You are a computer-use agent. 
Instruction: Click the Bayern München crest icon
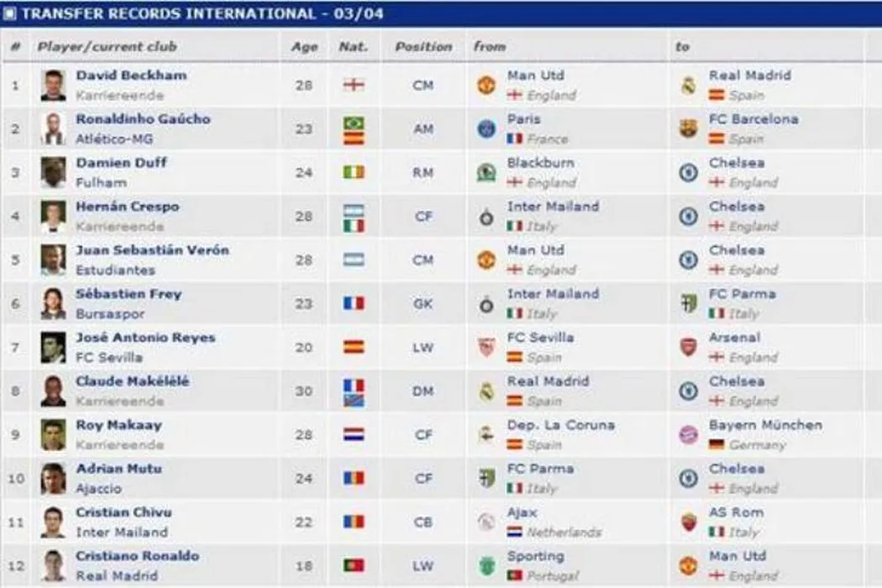coord(688,434)
